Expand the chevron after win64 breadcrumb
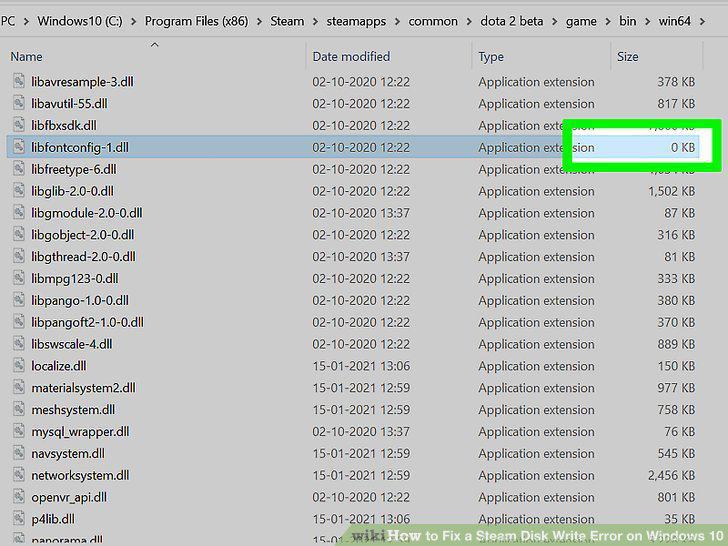This screenshot has height=546, width=728. (702, 21)
